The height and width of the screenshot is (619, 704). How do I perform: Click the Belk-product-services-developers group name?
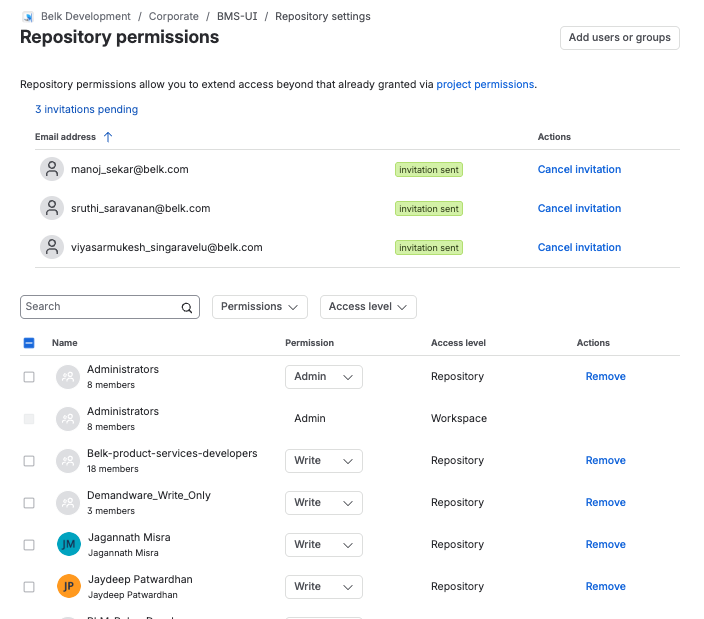tap(172, 454)
